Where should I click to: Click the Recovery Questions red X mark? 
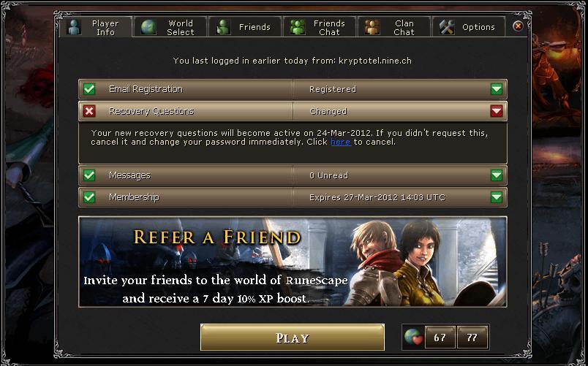point(89,111)
